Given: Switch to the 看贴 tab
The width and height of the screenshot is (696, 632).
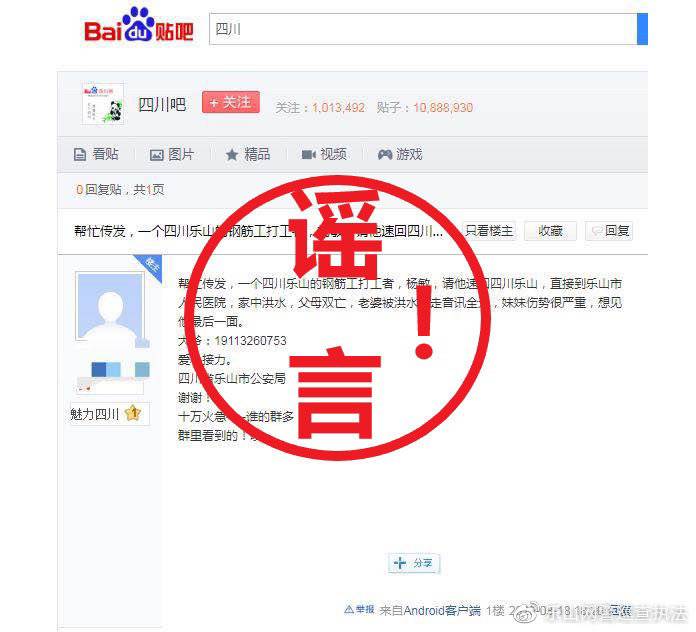Looking at the screenshot, I should click(96, 154).
